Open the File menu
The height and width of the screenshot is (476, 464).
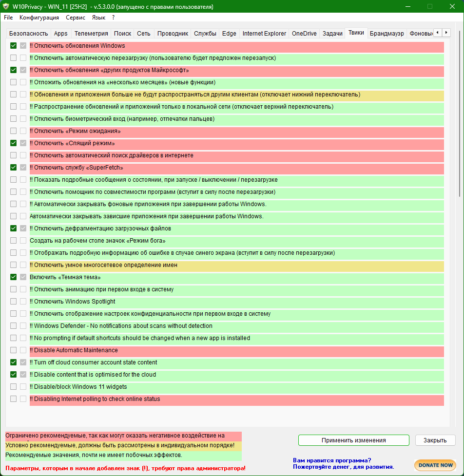point(8,17)
